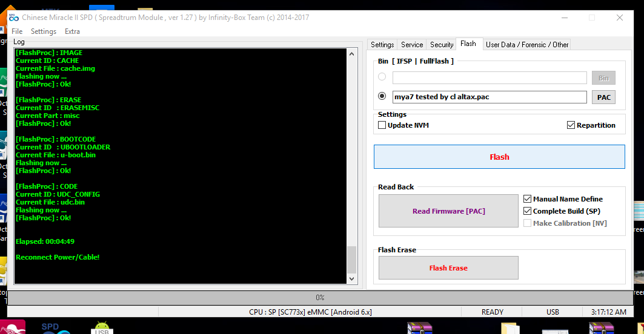This screenshot has height=334, width=644.
Task: Switch to the Settings tab
Action: pos(382,45)
